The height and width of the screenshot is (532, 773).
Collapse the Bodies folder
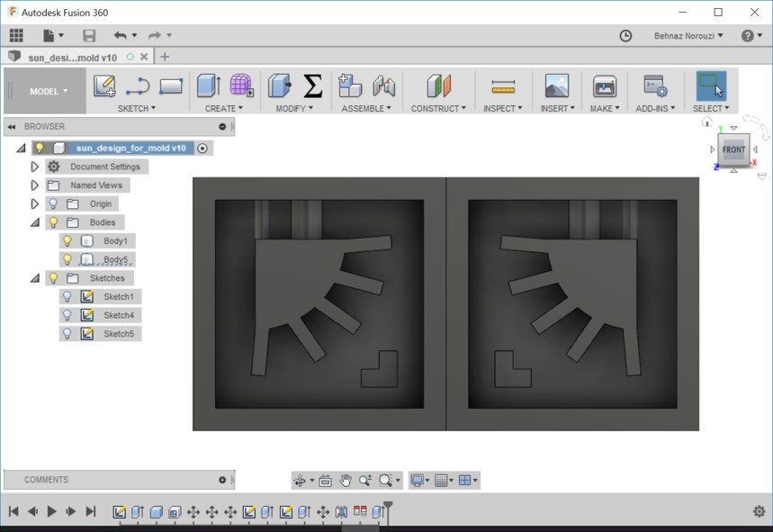pos(34,223)
